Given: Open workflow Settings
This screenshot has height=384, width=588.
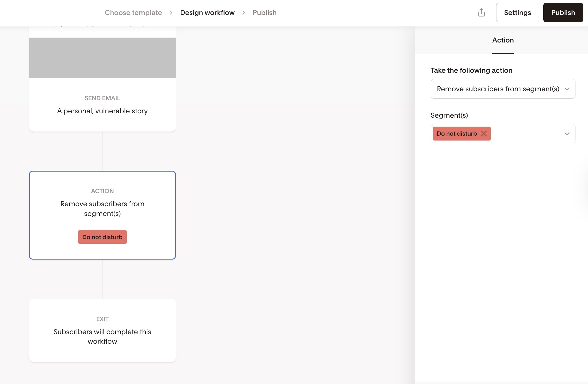Looking at the screenshot, I should pos(517,13).
